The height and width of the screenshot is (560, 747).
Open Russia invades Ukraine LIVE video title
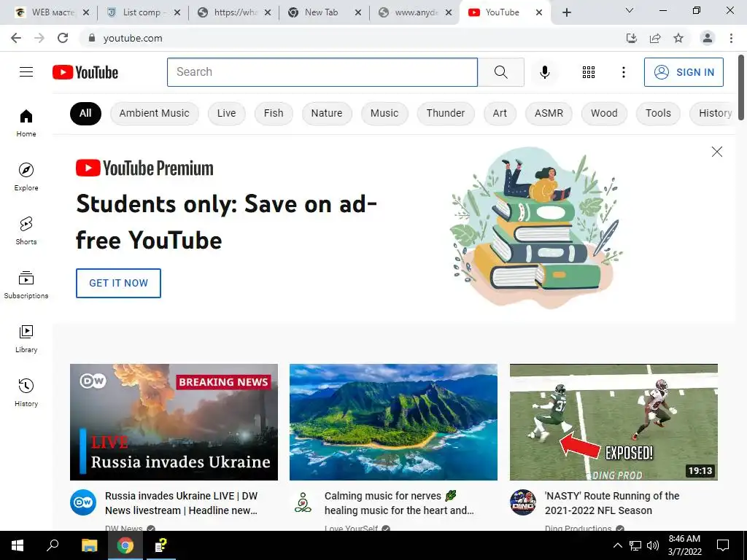click(181, 503)
